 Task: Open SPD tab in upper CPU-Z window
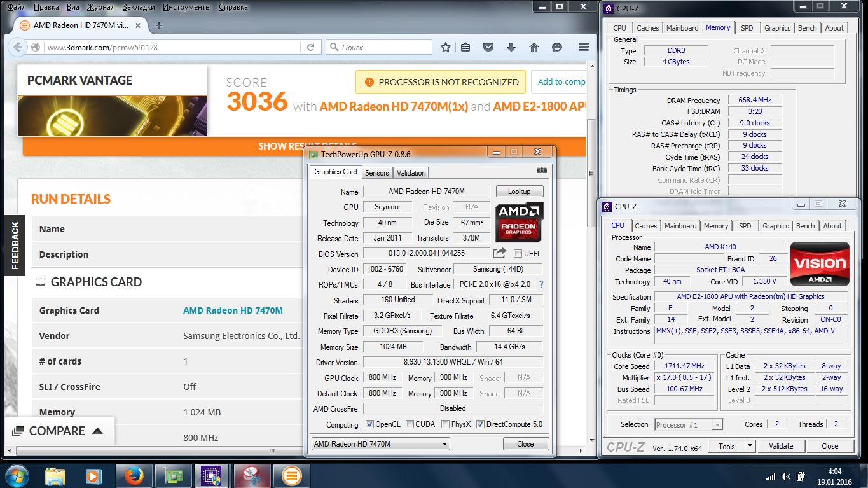(747, 28)
